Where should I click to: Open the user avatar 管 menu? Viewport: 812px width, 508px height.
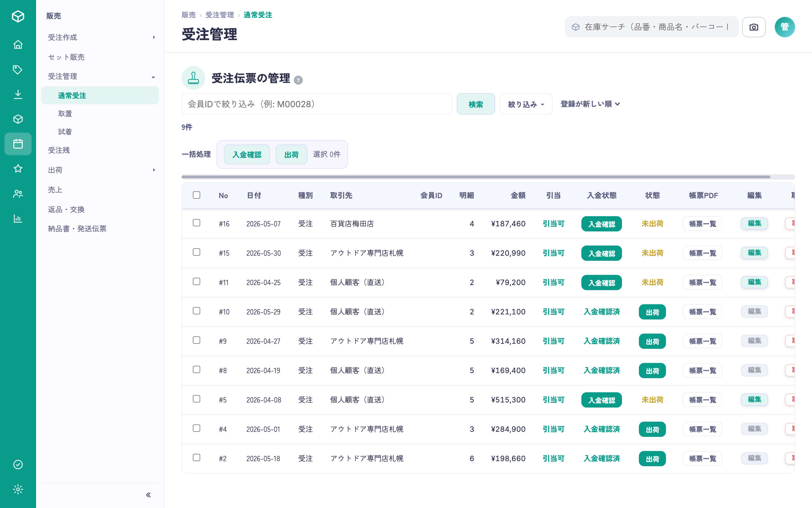coord(784,27)
